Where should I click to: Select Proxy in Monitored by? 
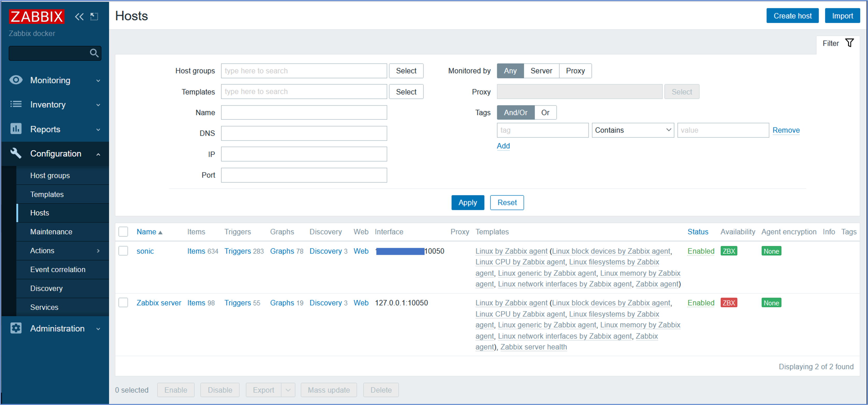click(575, 71)
